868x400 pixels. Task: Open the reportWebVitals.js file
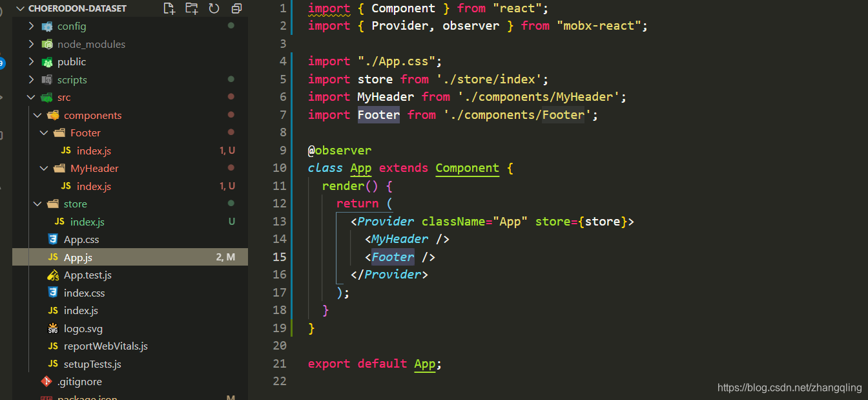click(x=106, y=346)
